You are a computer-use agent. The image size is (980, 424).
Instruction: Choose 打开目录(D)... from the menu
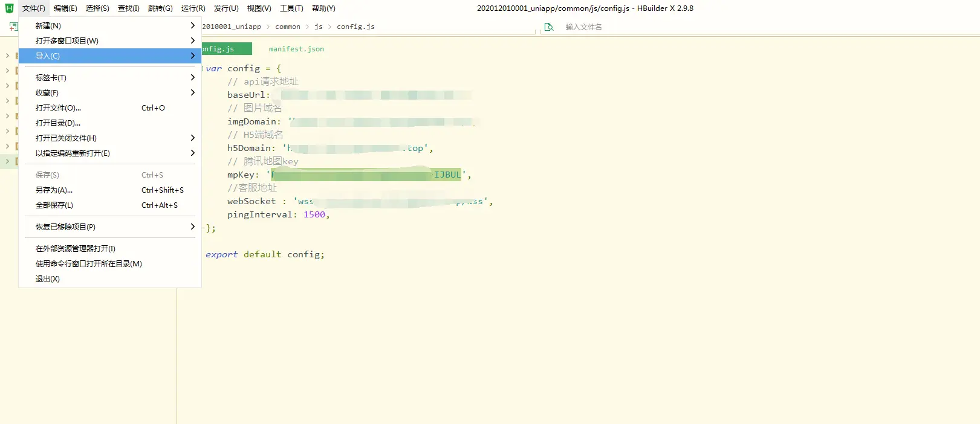(x=58, y=123)
